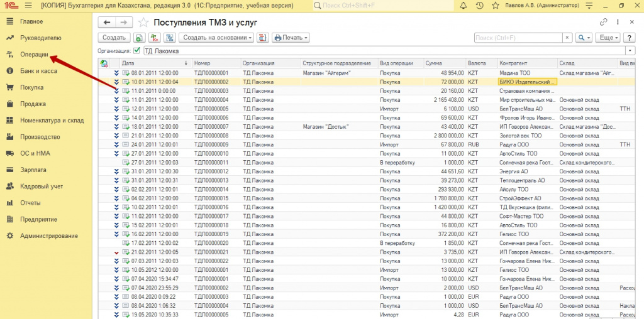Click the Администрирование gear icon
The height and width of the screenshot is (319, 644).
click(10, 235)
